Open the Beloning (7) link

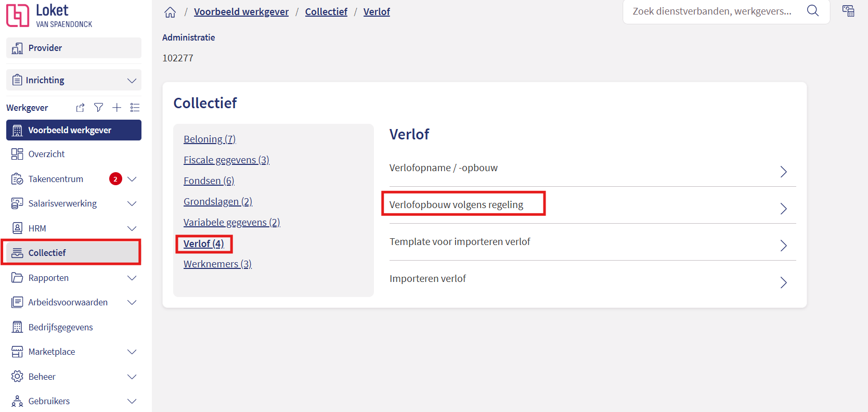coord(210,139)
